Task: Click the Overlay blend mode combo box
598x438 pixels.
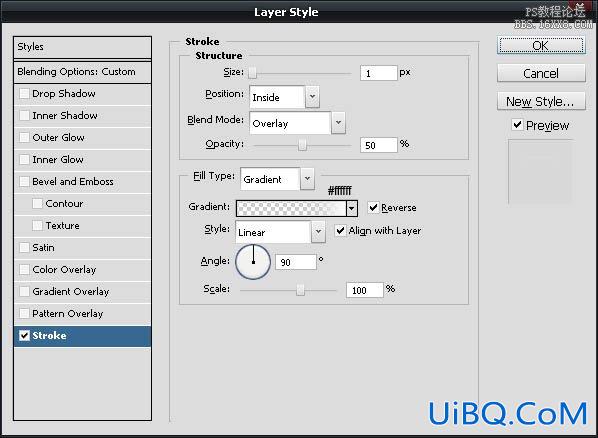Action: tap(297, 123)
